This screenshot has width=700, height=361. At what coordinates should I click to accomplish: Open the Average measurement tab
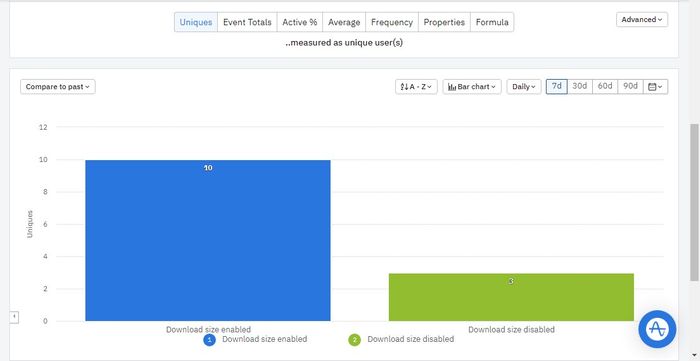point(344,22)
